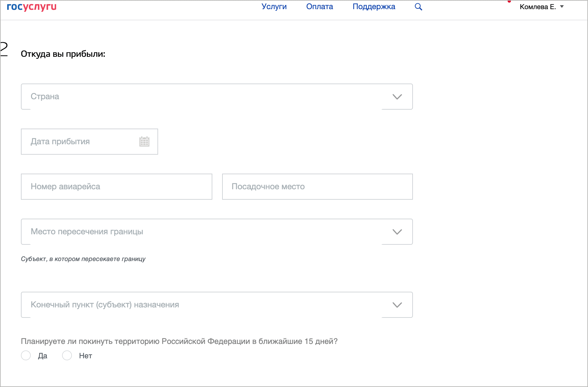Expand the Комлева Е. account menu arrow
Image resolution: width=588 pixels, height=387 pixels.
(562, 7)
